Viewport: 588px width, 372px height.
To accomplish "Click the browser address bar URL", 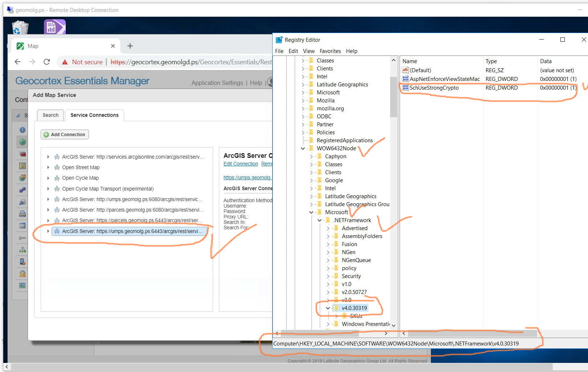I will 191,62.
